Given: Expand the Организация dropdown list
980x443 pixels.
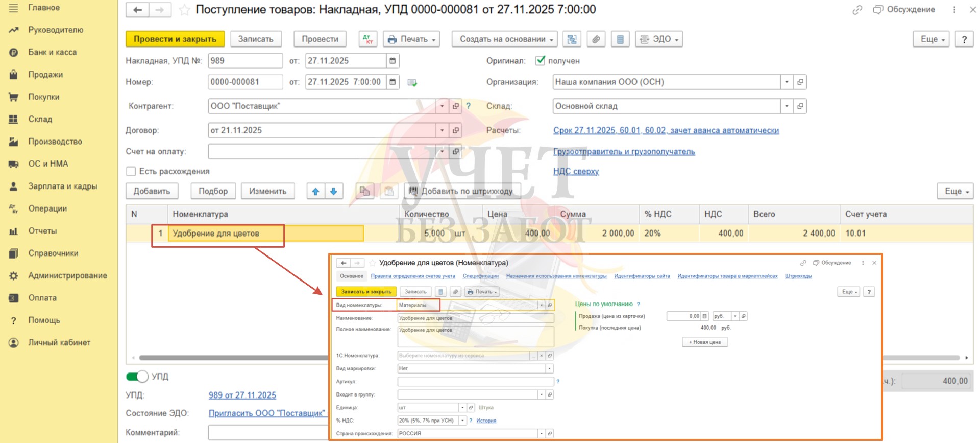Looking at the screenshot, I should tap(787, 82).
